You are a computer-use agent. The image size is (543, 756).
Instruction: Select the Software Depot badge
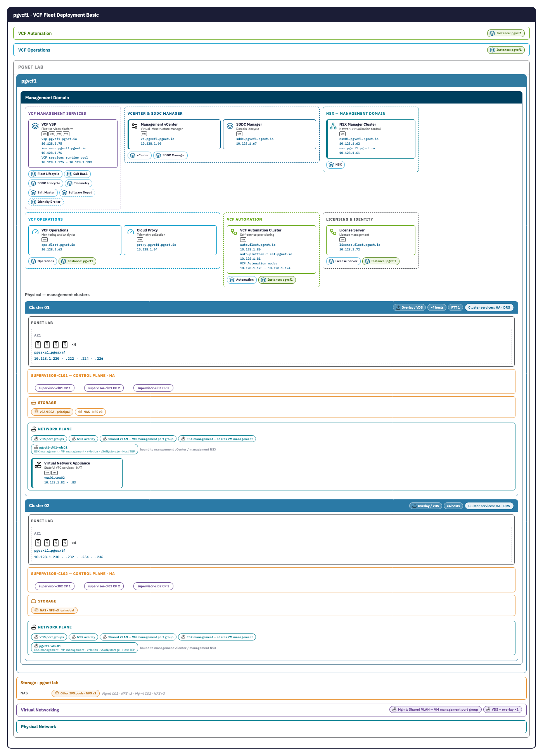click(77, 193)
